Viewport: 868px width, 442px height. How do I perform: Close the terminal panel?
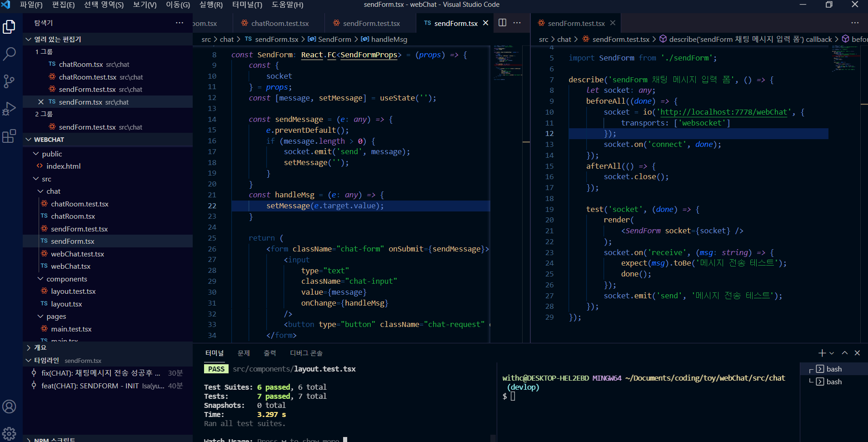point(857,353)
